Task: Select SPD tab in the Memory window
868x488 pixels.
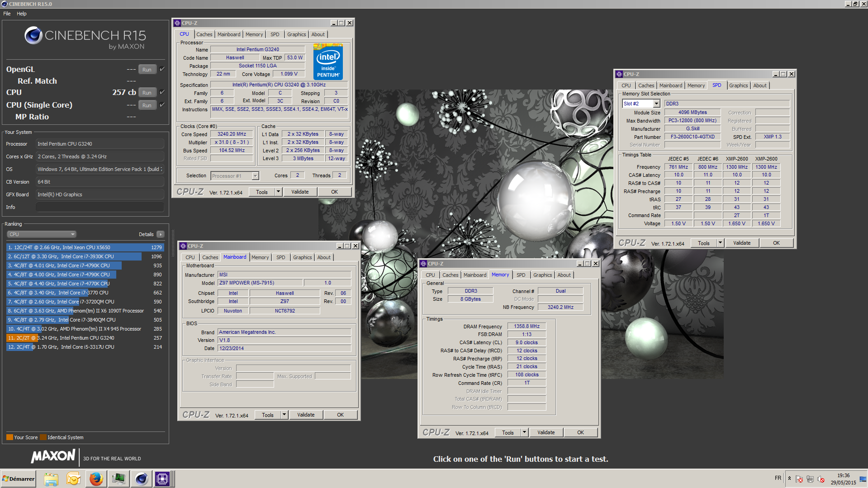Action: (x=521, y=275)
